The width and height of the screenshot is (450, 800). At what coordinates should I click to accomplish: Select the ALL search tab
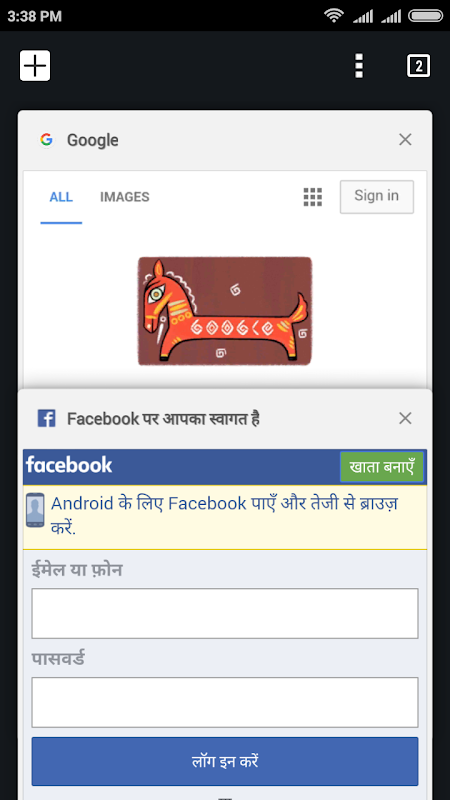[61, 197]
